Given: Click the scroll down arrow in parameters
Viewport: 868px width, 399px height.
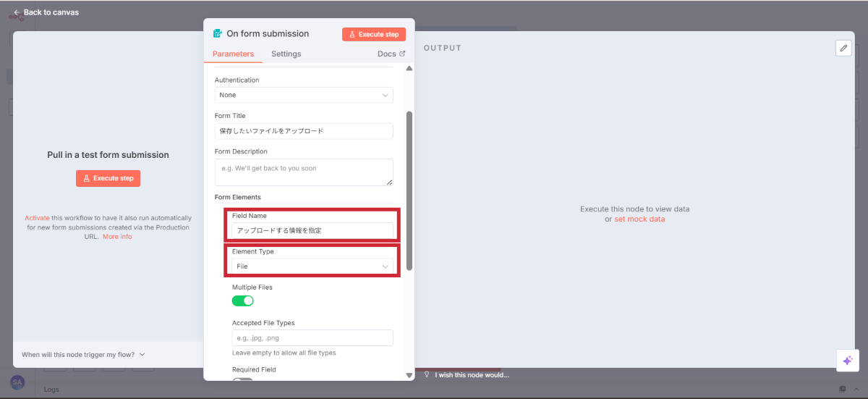Looking at the screenshot, I should click(409, 375).
